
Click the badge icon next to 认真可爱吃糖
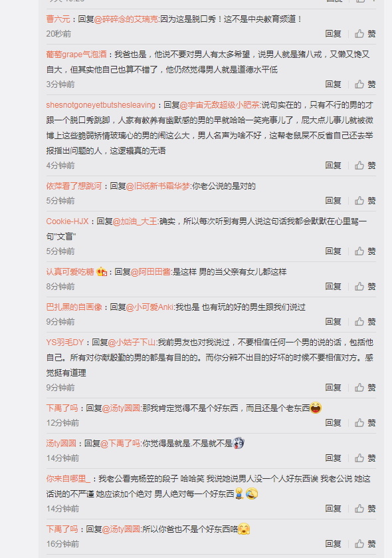pyautogui.click(x=102, y=272)
